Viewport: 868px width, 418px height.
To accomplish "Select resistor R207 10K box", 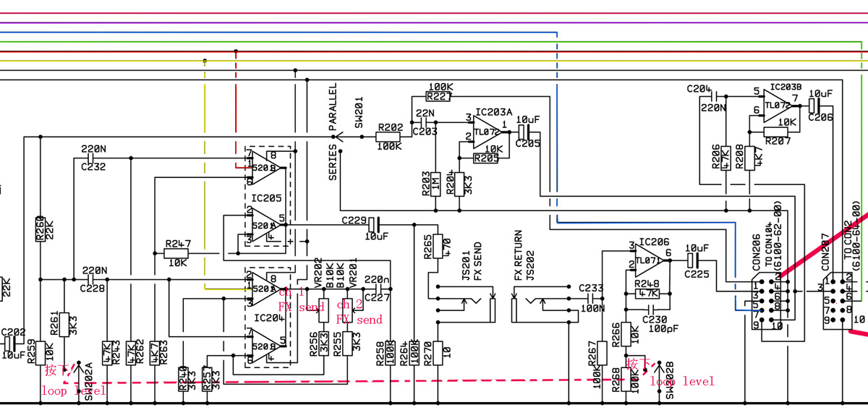I will pos(778,132).
